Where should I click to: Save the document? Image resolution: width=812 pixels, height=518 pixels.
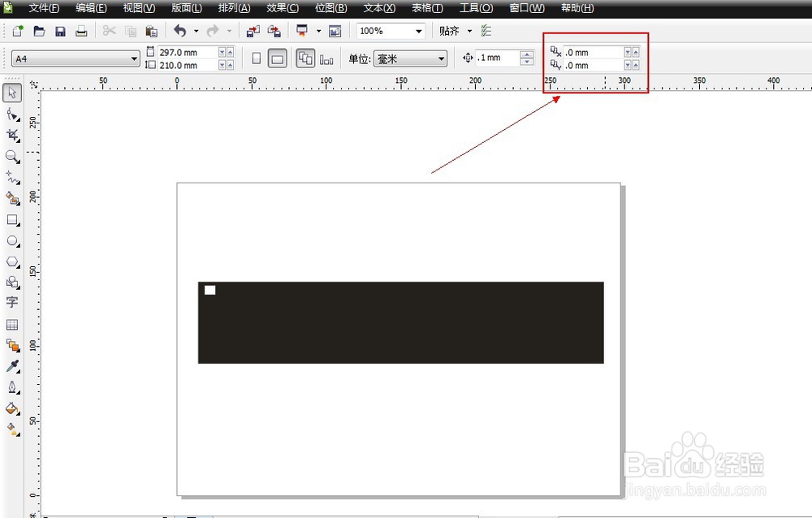coord(59,30)
